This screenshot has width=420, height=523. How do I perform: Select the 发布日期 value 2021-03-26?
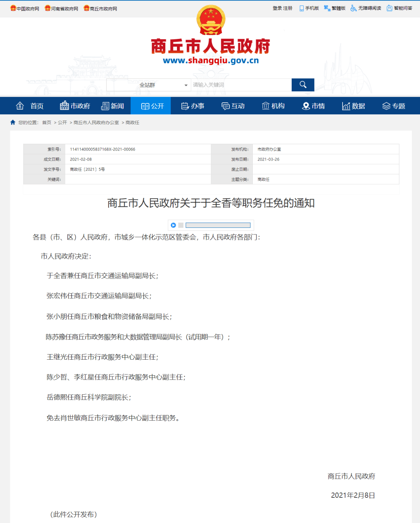click(x=268, y=159)
